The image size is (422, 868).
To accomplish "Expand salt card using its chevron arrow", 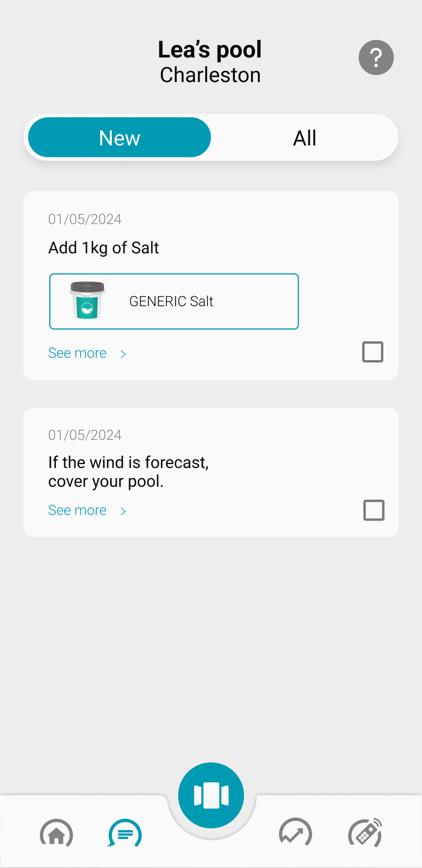I will [123, 354].
